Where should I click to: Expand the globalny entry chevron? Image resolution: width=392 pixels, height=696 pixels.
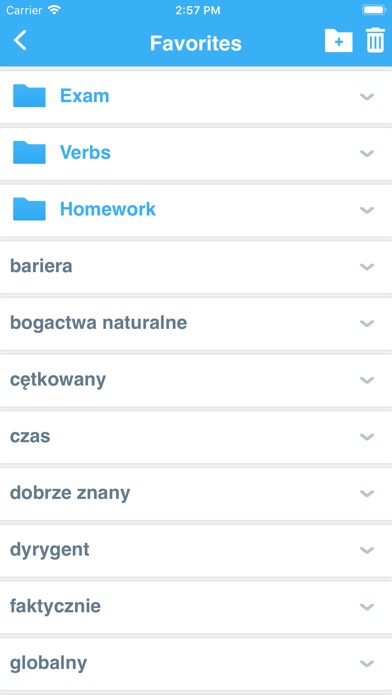(x=367, y=664)
